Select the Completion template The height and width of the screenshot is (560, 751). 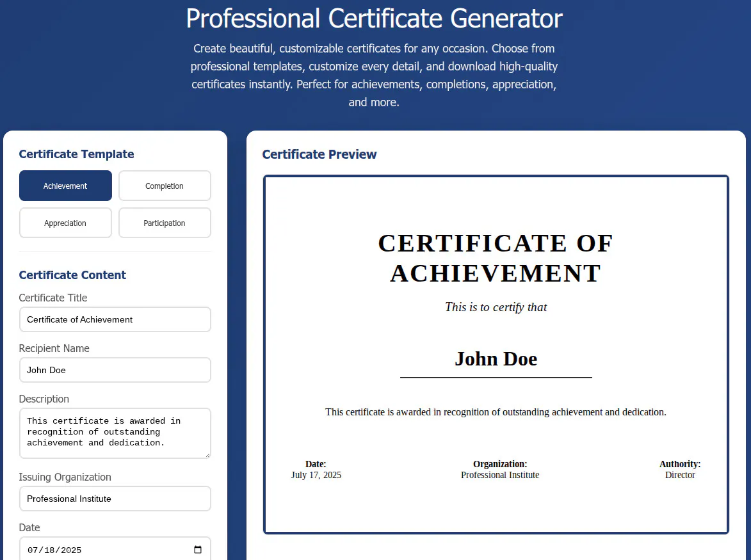(165, 186)
